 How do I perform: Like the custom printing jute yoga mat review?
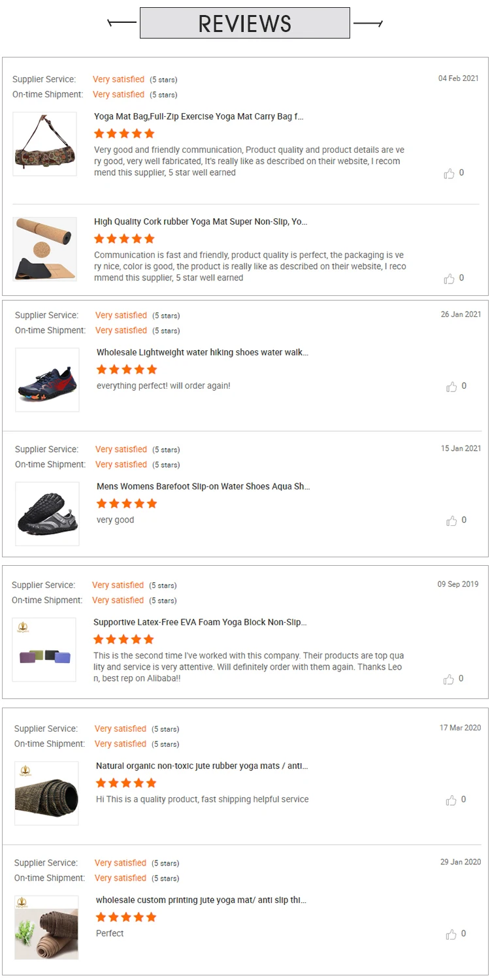451,934
